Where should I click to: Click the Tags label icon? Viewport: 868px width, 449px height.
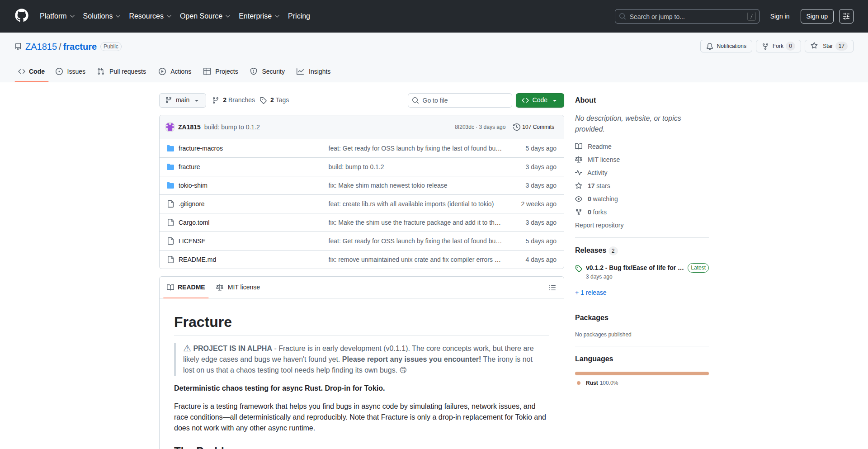[x=263, y=100]
